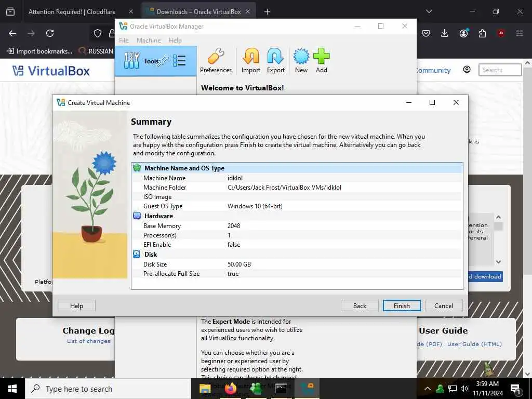This screenshot has height=399, width=532.
Task: Click Guest OS Type Windows 10 (64-bit)
Action: point(255,206)
